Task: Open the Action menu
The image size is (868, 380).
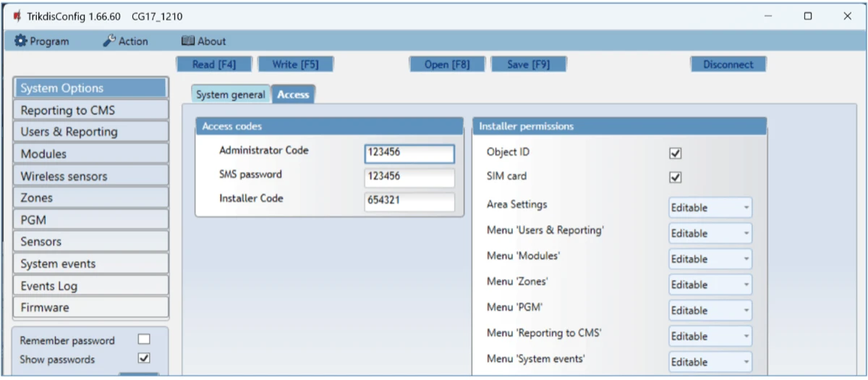Action: pyautogui.click(x=125, y=41)
